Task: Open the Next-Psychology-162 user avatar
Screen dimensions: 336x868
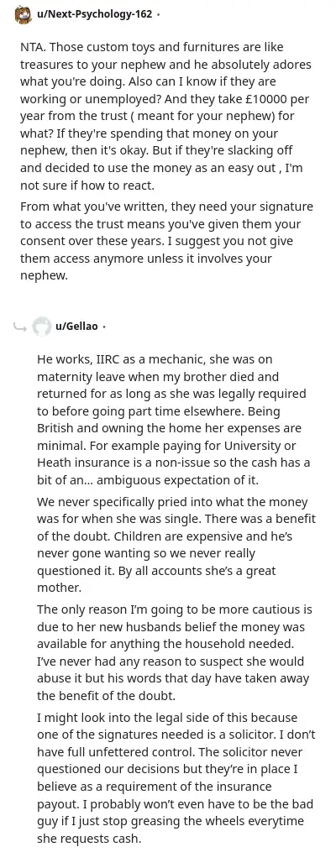Action: [24, 15]
